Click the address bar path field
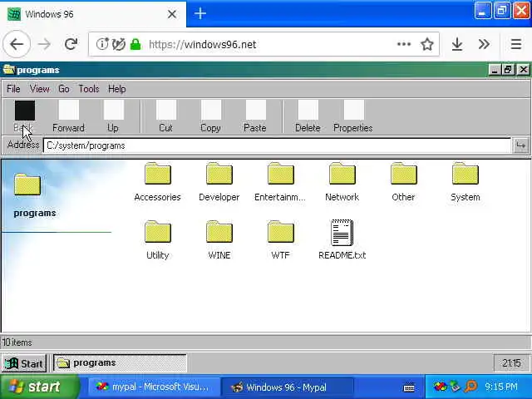Viewport: 532px width, 399px height. click(277, 145)
